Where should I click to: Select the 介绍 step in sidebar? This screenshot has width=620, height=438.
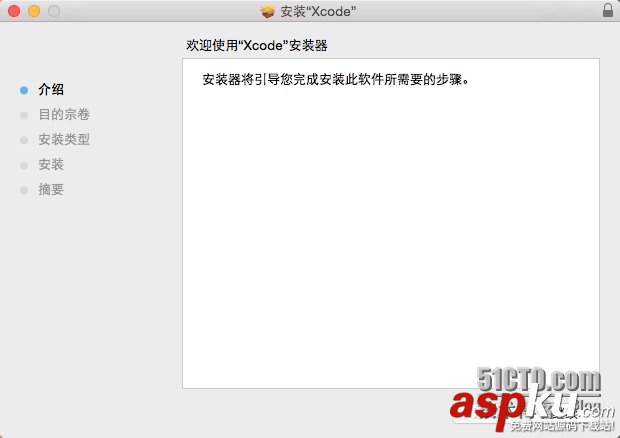51,89
